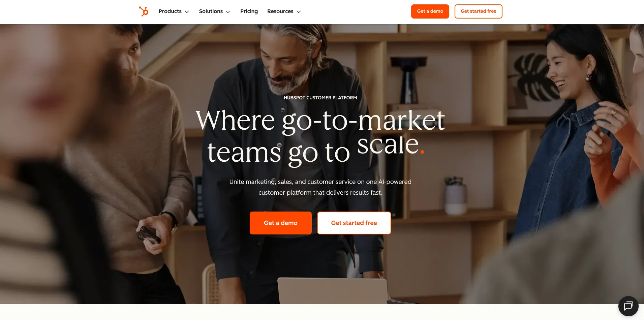
Task: Click the large hero Get started free button
Action: pos(354,223)
